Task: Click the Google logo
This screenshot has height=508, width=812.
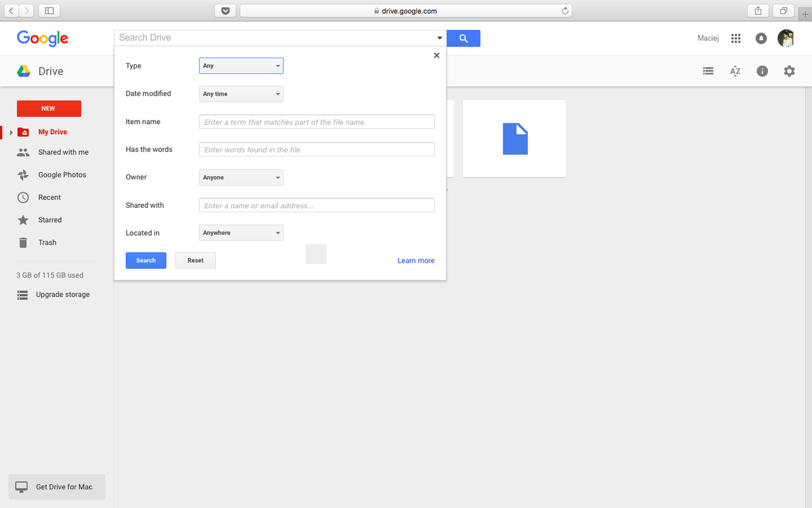Action: 43,39
